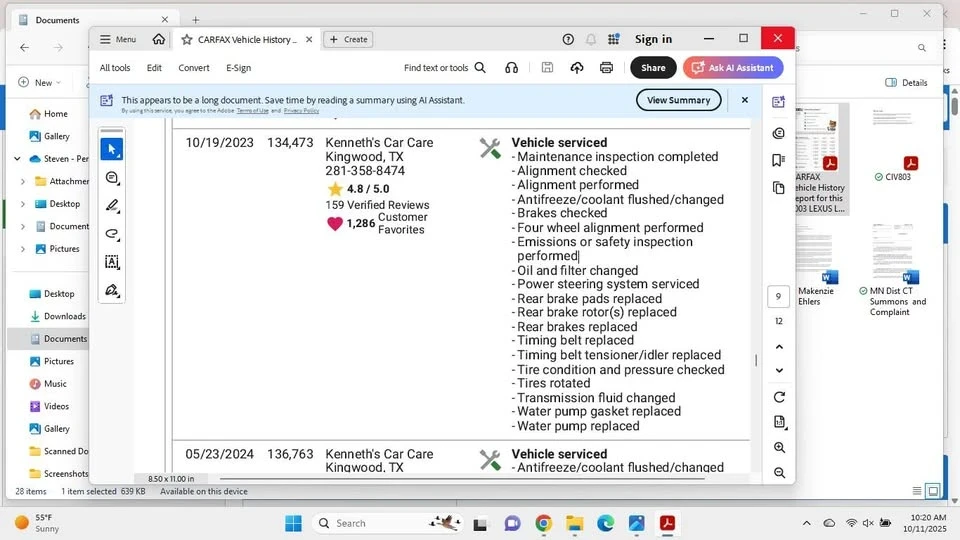Close the CARFAX Vehicle History tab
This screenshot has height=540, width=960.
click(309, 39)
